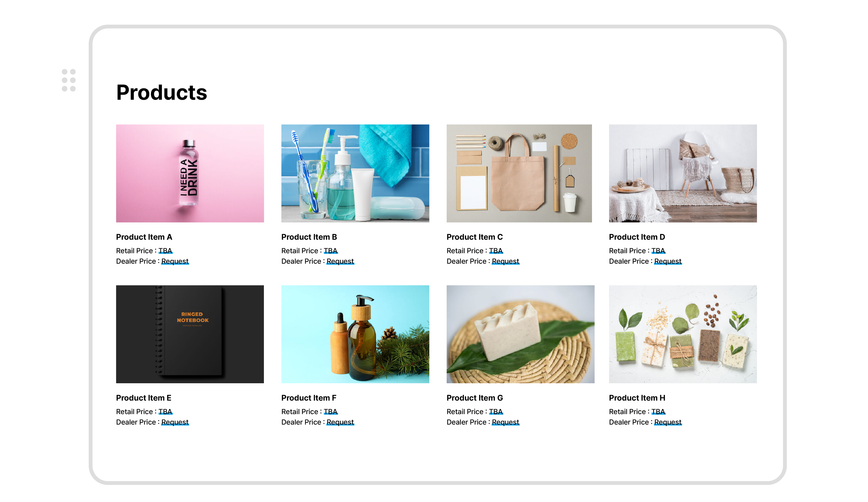Select the Ringed Notebook thumbnail
Image resolution: width=868 pixels, height=502 pixels.
[190, 334]
